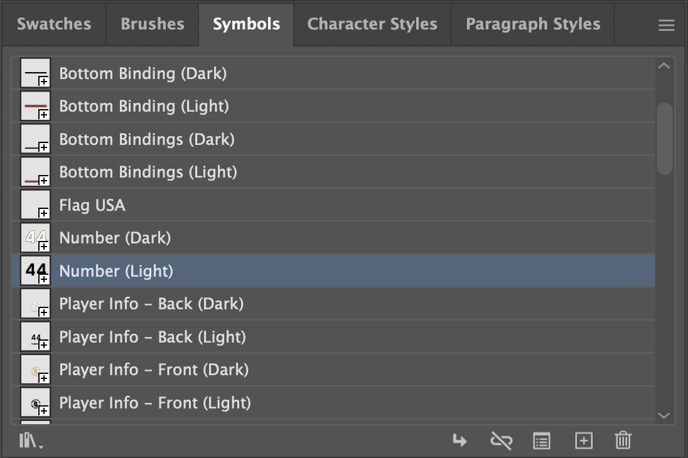The width and height of the screenshot is (688, 458).
Task: Click the Place Symbol Instance icon
Action: coord(460,440)
